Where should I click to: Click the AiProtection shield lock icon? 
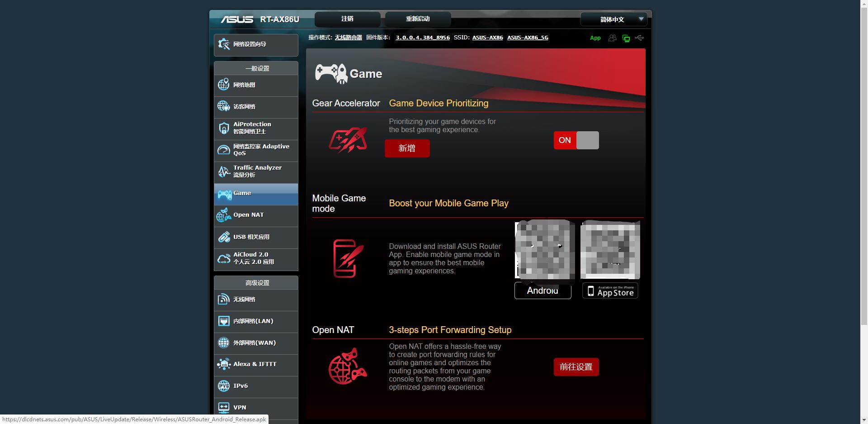(x=224, y=128)
